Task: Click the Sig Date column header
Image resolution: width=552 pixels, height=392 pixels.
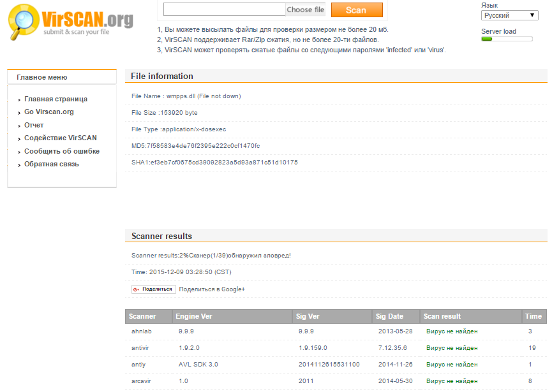Action: [x=389, y=316]
